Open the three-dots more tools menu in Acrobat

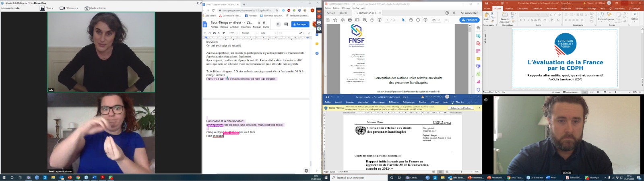(x=446, y=20)
